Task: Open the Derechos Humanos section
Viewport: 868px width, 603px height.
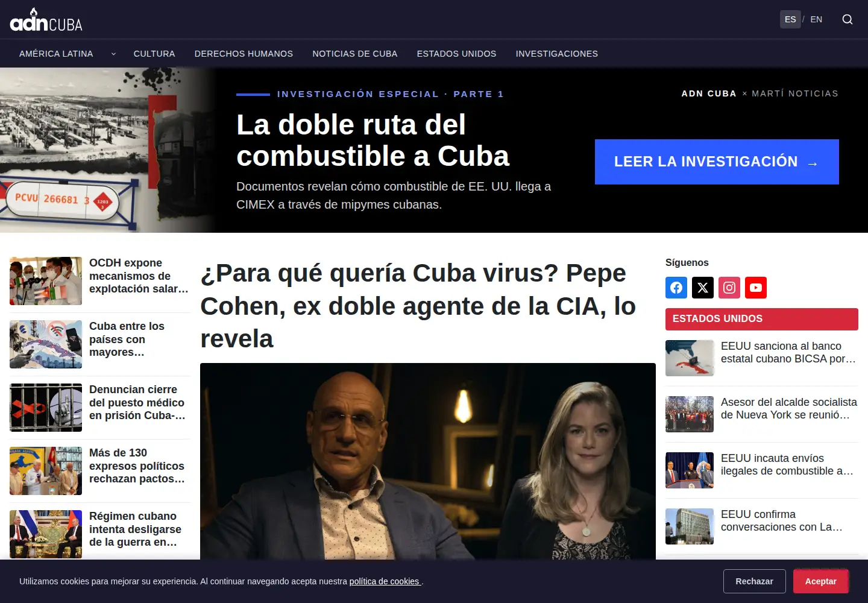Action: (x=244, y=54)
